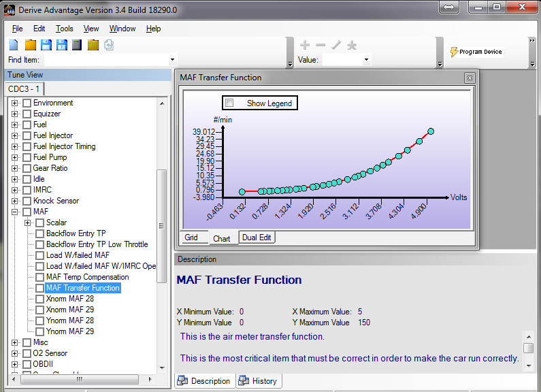Collapse the MAF tree node
This screenshot has height=392, width=541.
click(x=14, y=212)
